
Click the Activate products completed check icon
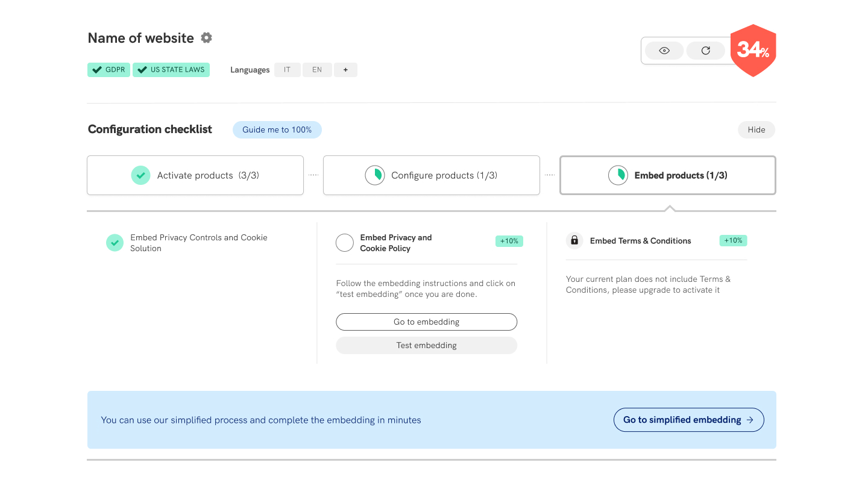coord(140,175)
